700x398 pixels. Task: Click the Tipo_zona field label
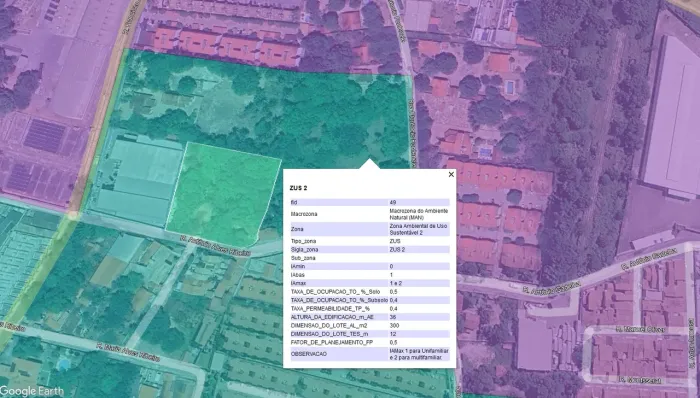point(302,241)
